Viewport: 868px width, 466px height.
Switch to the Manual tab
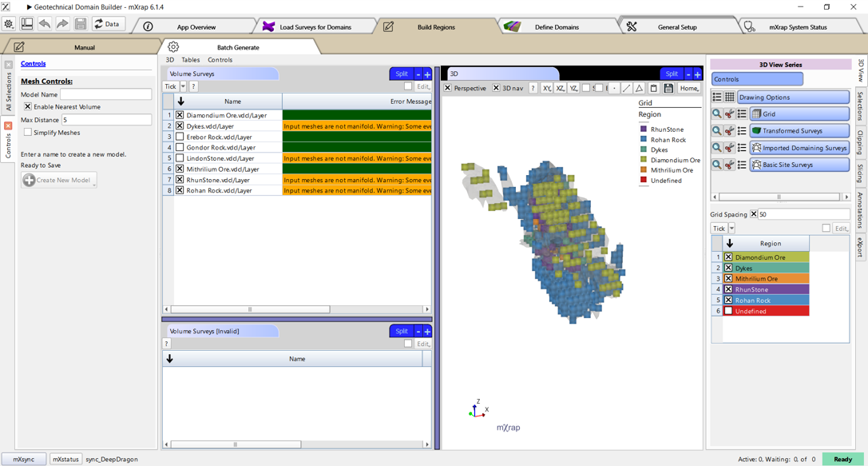coord(84,48)
